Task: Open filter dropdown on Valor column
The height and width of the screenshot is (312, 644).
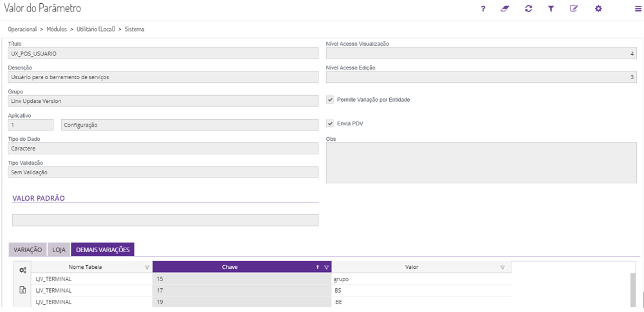Action: [502, 267]
